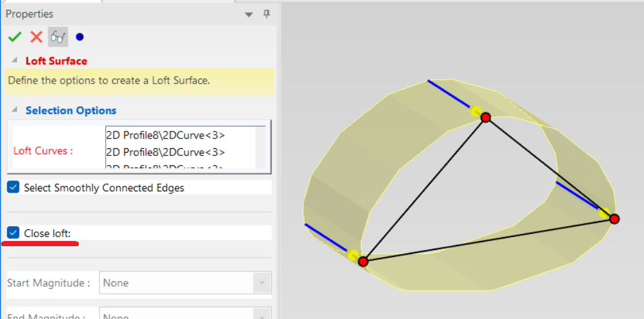This screenshot has height=319, width=644.
Task: Pick the right-side red vertex point
Action: tap(614, 219)
